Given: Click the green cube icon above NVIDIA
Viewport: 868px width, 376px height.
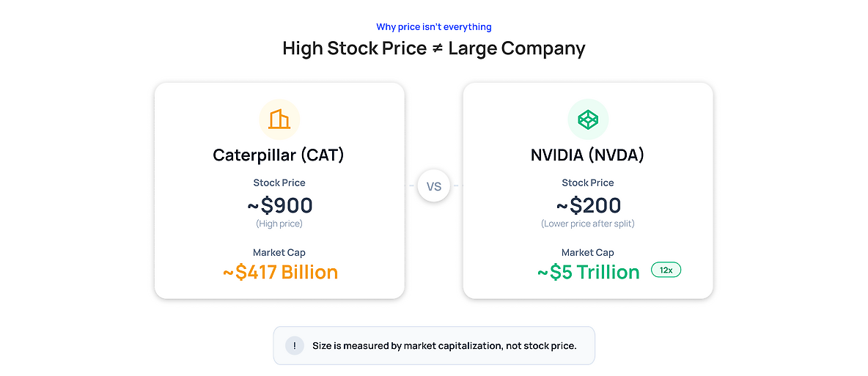Looking at the screenshot, I should (588, 119).
